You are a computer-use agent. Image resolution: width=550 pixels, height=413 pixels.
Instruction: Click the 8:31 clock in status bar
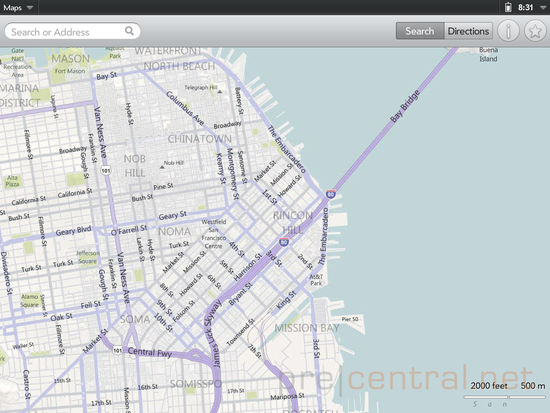click(x=525, y=7)
